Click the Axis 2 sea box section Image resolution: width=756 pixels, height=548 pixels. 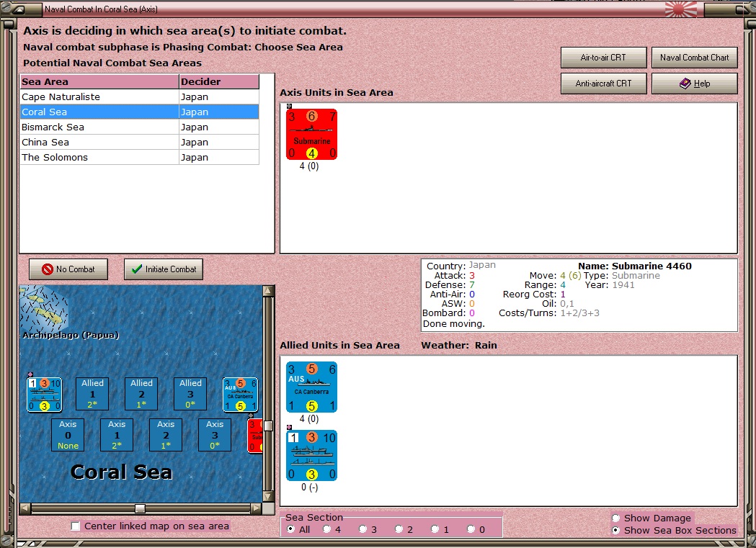coord(166,435)
